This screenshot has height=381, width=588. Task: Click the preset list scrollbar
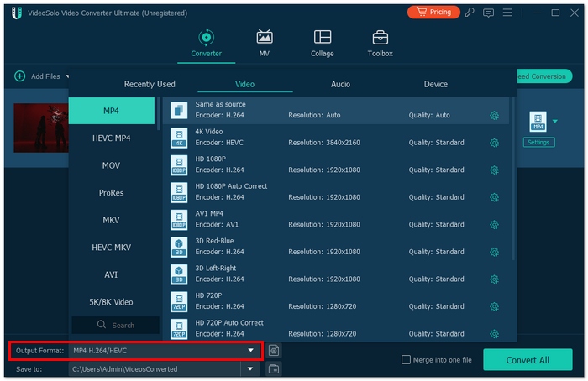pyautogui.click(x=512, y=179)
